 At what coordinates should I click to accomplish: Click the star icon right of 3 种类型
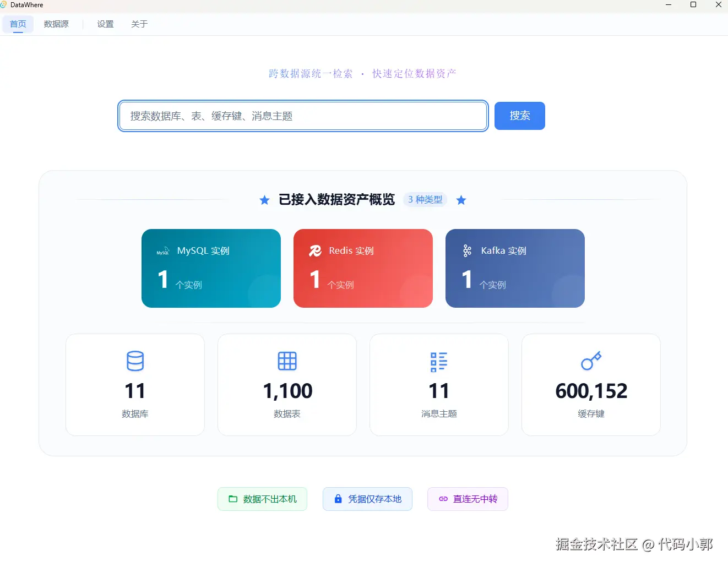(x=461, y=200)
